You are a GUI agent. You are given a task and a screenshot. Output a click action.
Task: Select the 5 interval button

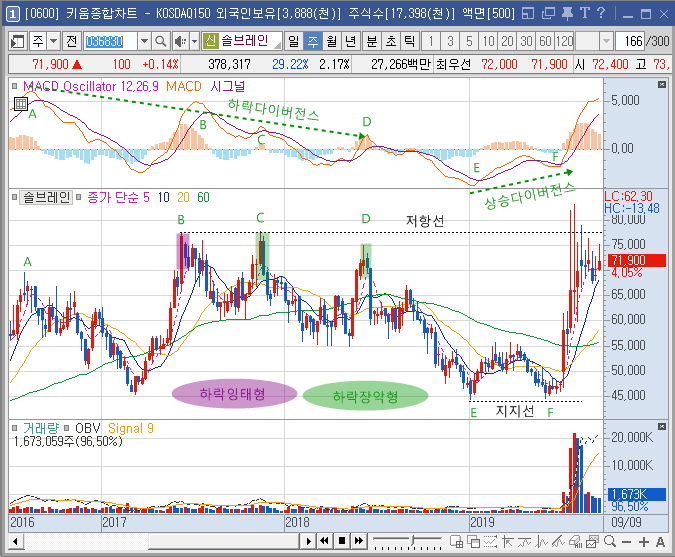469,41
